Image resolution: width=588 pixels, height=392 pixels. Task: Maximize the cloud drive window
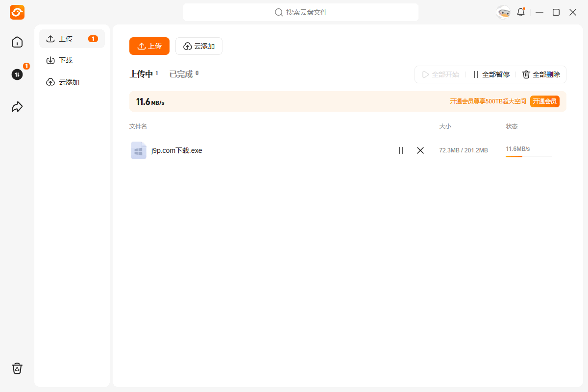coord(556,12)
